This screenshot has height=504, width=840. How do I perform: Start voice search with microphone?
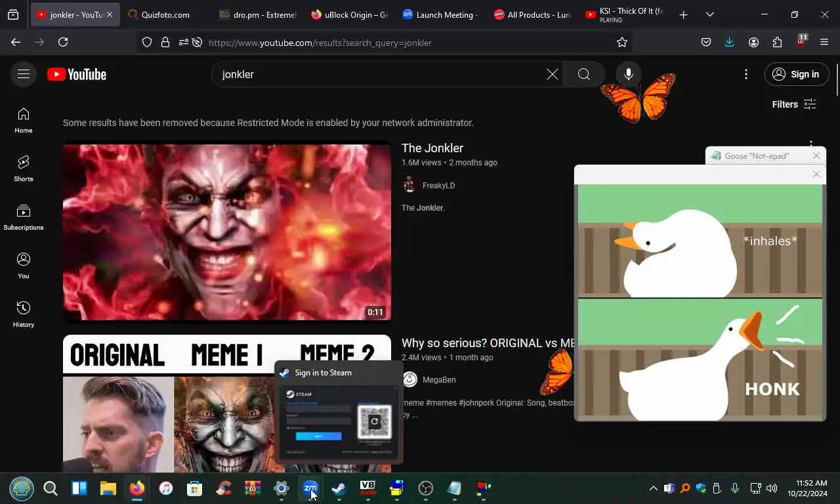pyautogui.click(x=629, y=74)
